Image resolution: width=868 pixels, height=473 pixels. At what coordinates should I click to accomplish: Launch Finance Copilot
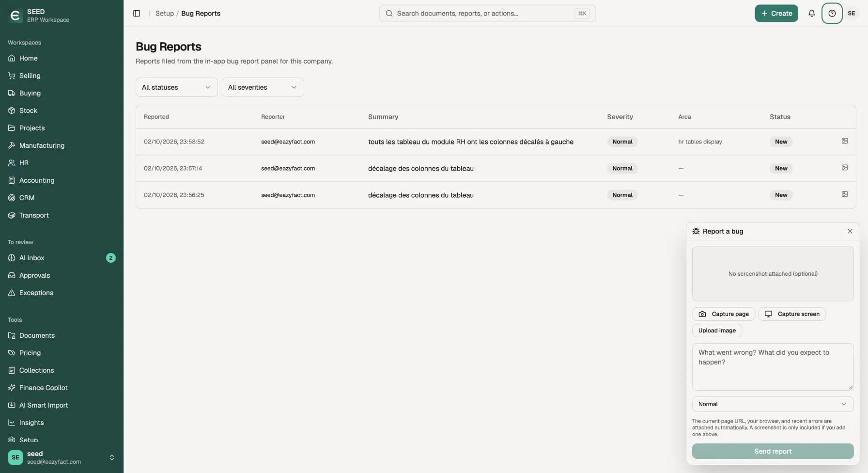pos(62,388)
